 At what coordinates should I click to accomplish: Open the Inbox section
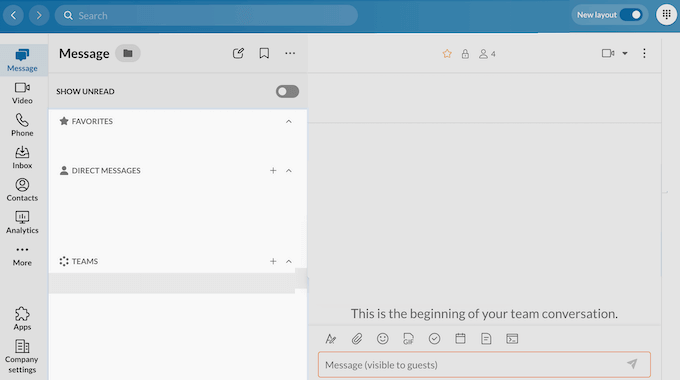pos(22,157)
